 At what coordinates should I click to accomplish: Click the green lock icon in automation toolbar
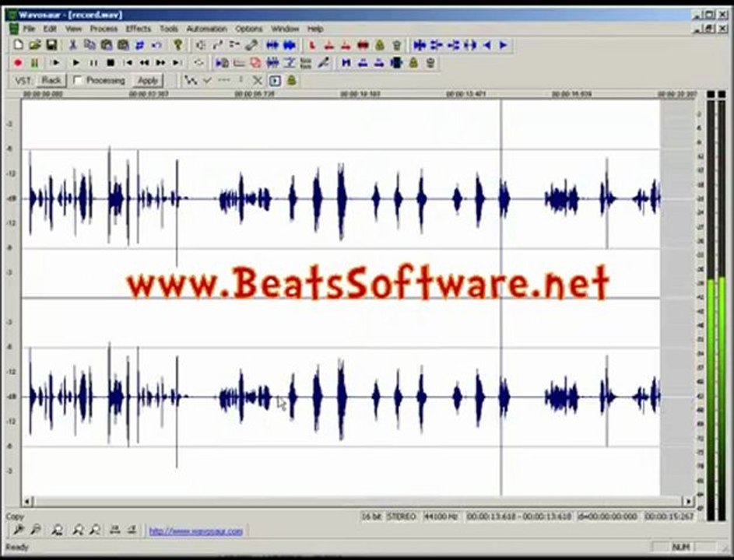pyautogui.click(x=292, y=80)
